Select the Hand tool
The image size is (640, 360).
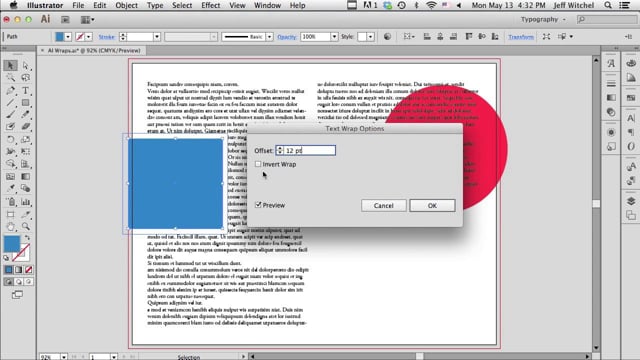point(11,227)
